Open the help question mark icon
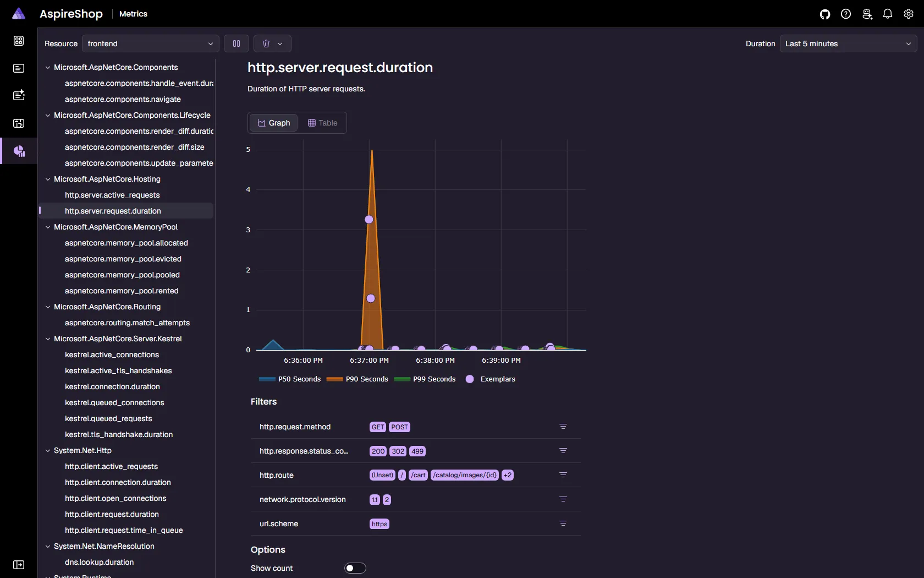 [846, 14]
